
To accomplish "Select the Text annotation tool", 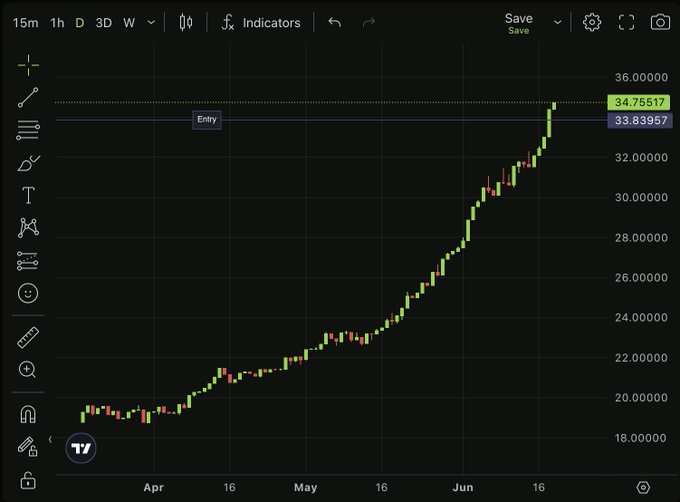I will [28, 195].
